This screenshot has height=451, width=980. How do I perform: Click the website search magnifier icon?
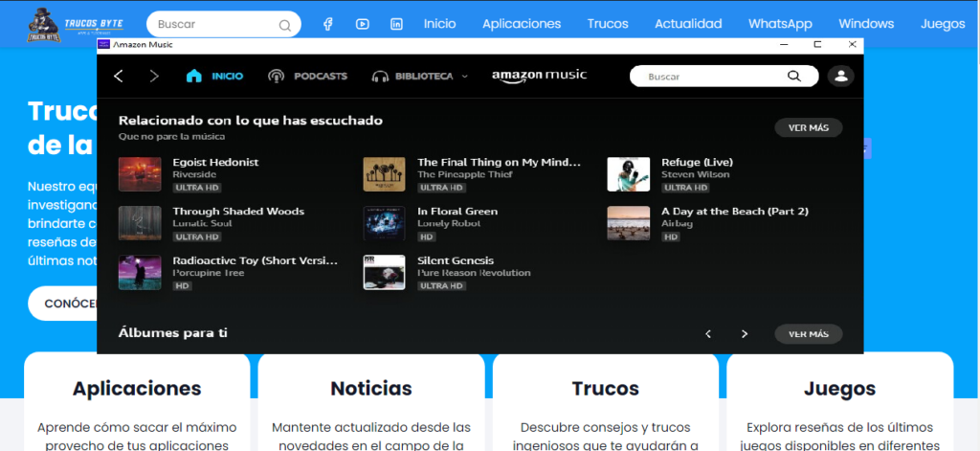[285, 25]
